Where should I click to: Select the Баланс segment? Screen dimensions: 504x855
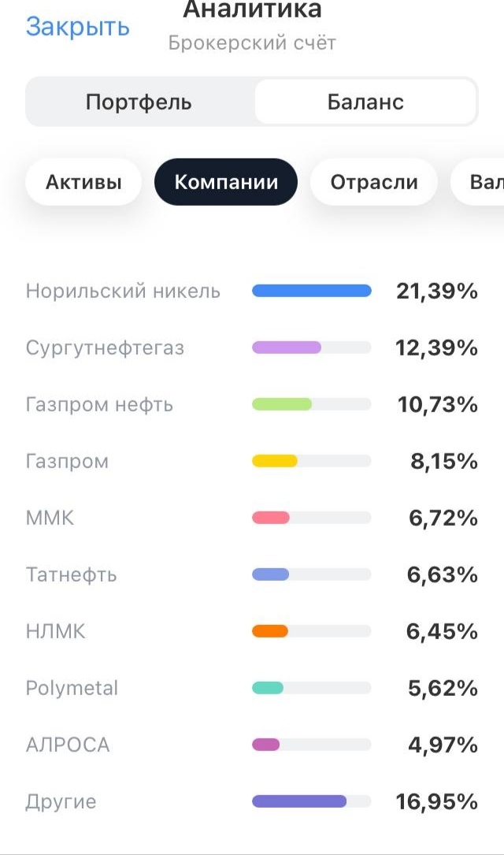[x=365, y=102]
